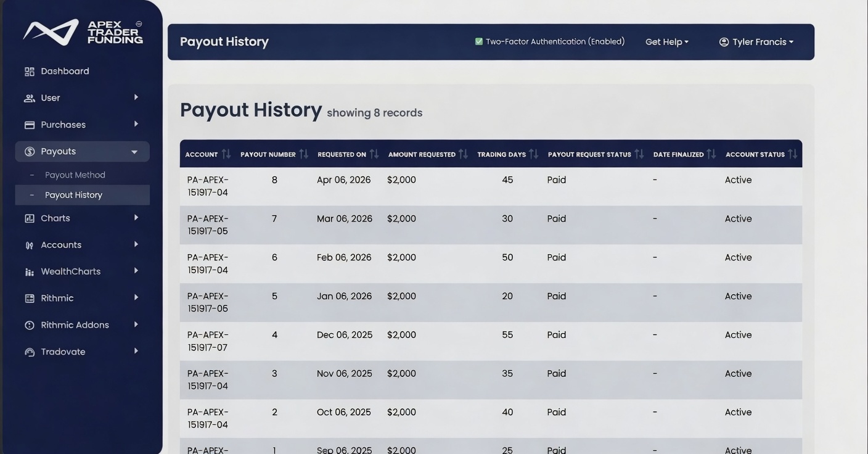
Task: Click the Payouts dollar coin icon
Action: click(x=29, y=152)
